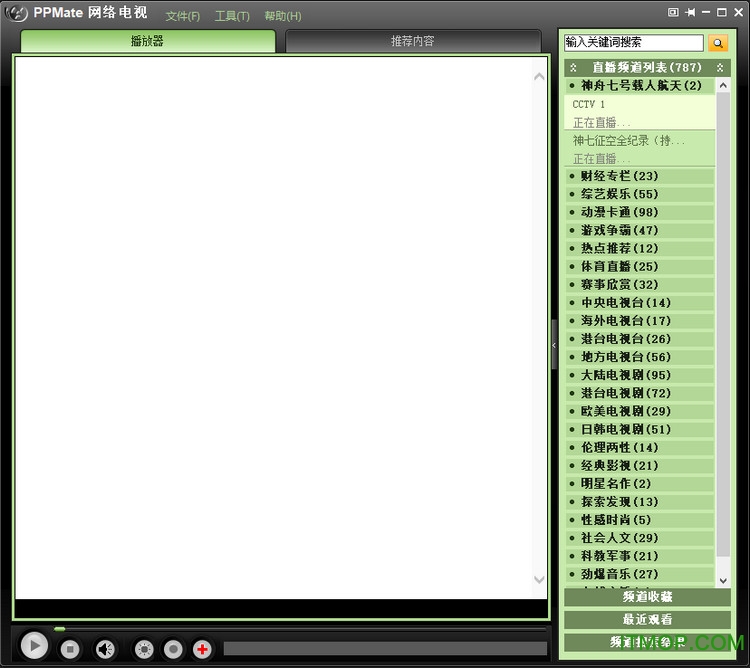
Task: Open the 文件(F) menu
Action: [183, 16]
